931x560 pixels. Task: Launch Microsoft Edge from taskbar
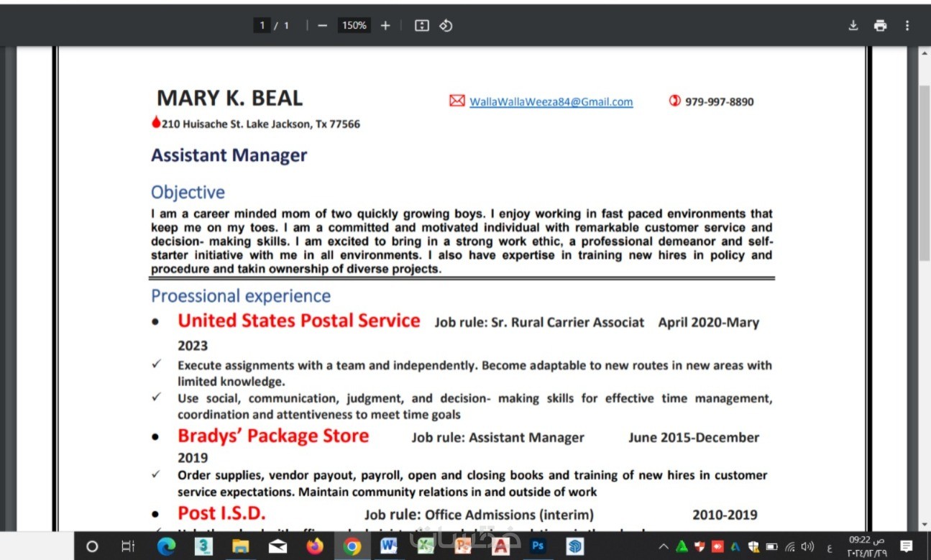(167, 546)
